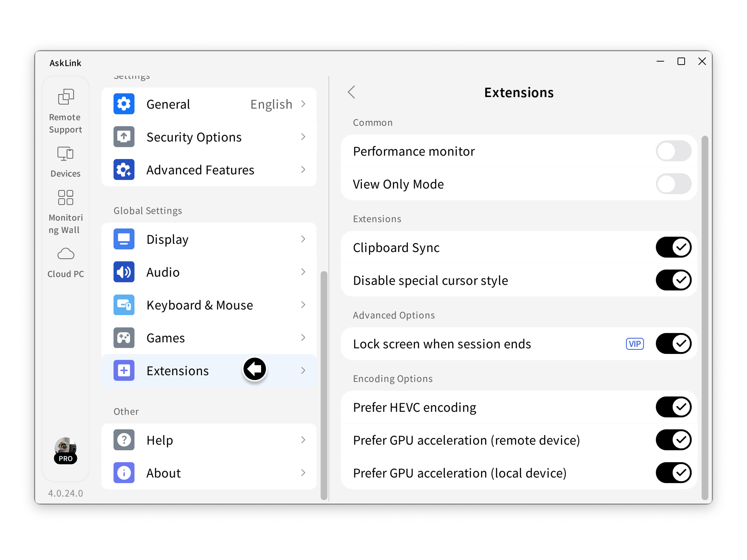Open the Advanced Features menu item
Viewport: 747px width, 560px height.
[200, 170]
